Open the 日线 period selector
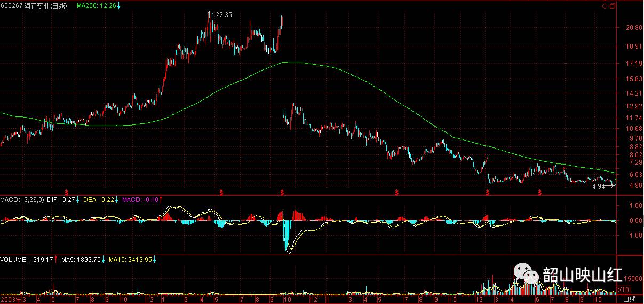The image size is (644, 304). [630, 299]
